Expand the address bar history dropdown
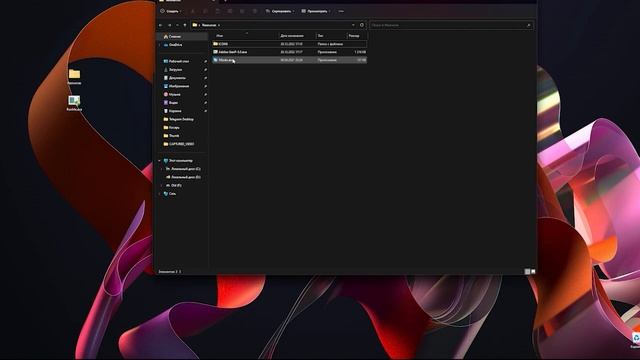Viewport: 640px width, 360px height. (x=353, y=25)
